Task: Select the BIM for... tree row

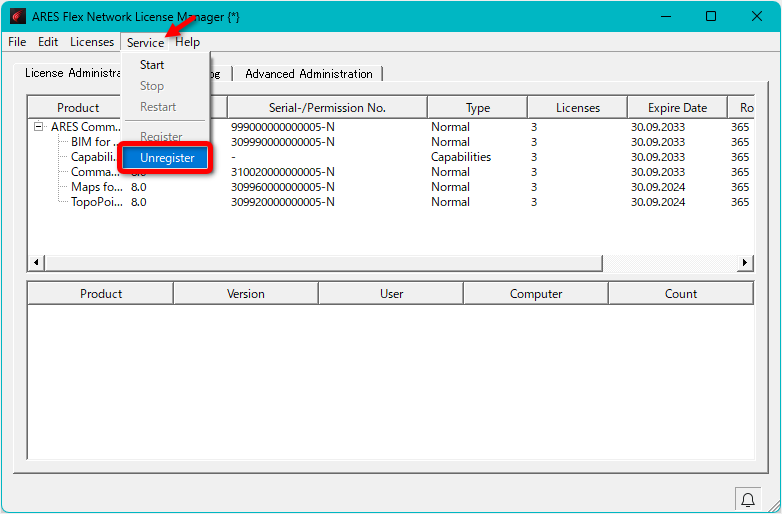Action: (94, 142)
